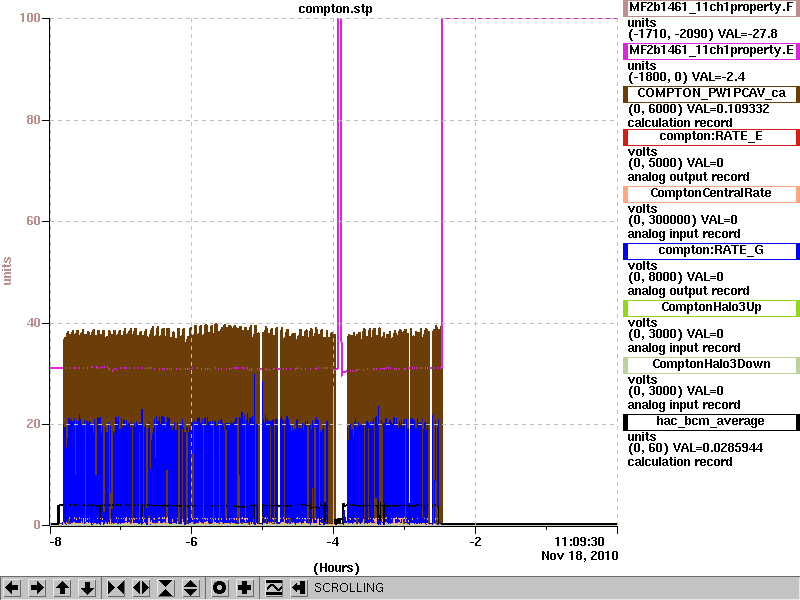Click the Nov 18, 2010 date label
Image resolution: width=800 pixels, height=600 pixels.
pyautogui.click(x=580, y=556)
